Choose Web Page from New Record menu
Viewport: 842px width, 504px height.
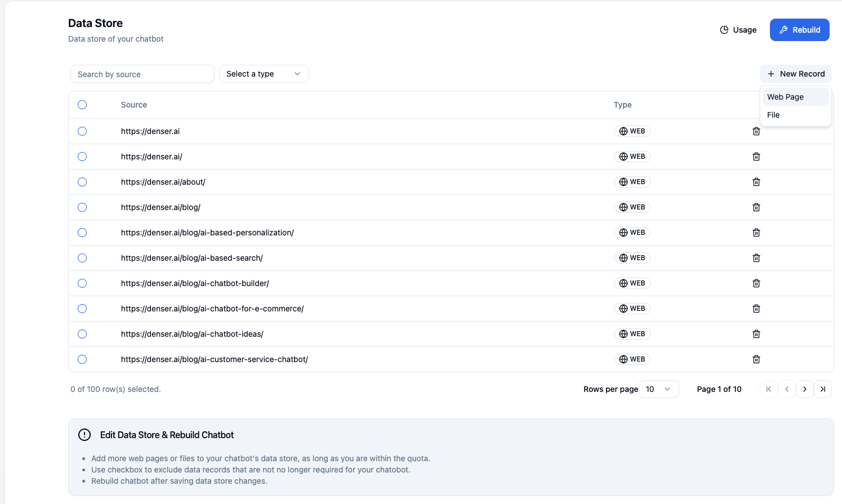[x=795, y=97]
